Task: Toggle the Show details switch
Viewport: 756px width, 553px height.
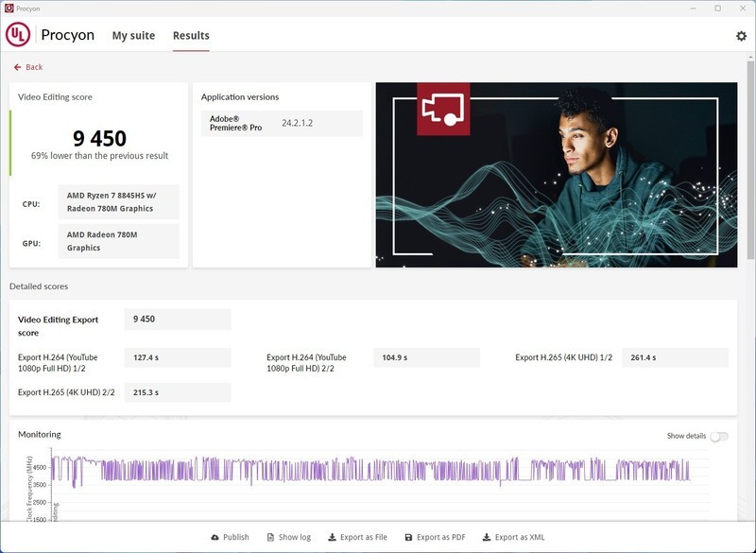Action: (x=719, y=436)
